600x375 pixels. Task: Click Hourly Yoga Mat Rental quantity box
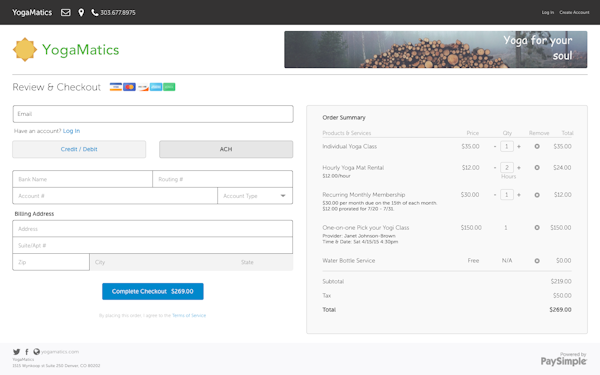pyautogui.click(x=507, y=168)
